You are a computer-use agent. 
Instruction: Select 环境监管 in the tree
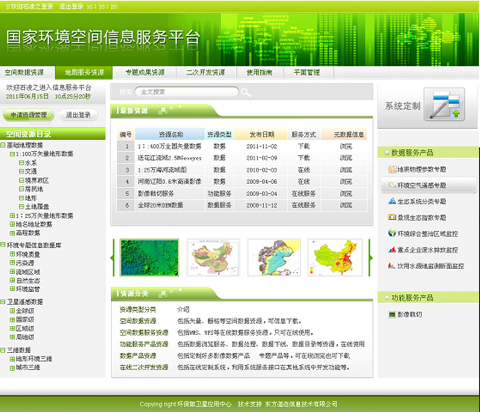click(28, 289)
